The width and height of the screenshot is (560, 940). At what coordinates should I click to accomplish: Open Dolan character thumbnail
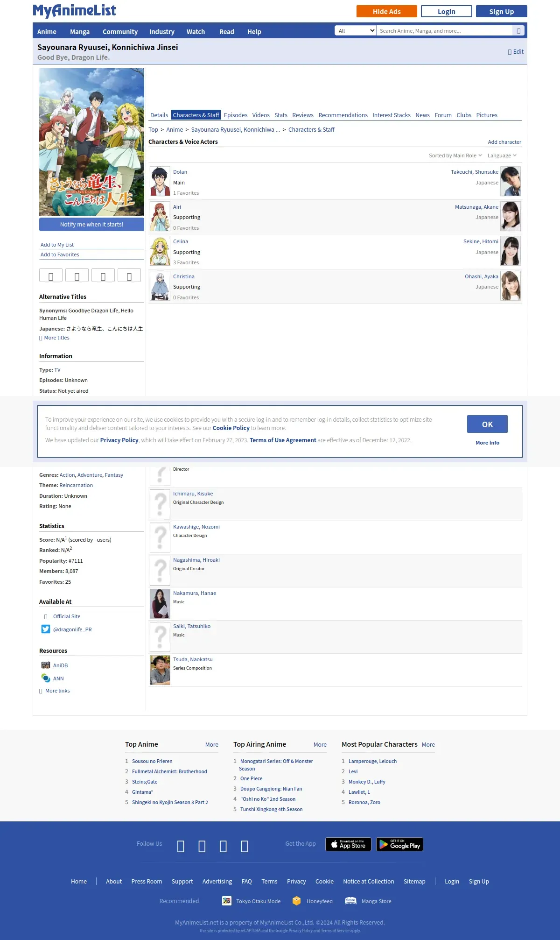tap(160, 181)
